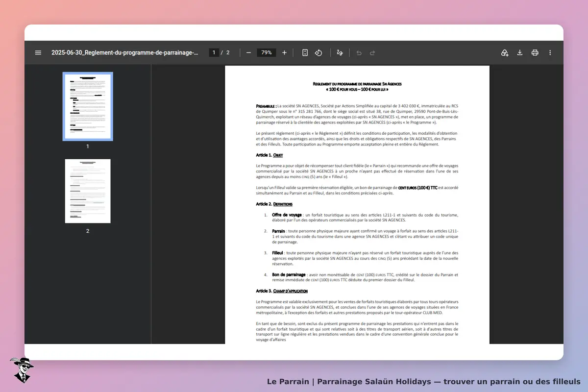Image resolution: width=588 pixels, height=392 pixels.
Task: Click the 'Parrain' definition term
Action: click(278, 231)
